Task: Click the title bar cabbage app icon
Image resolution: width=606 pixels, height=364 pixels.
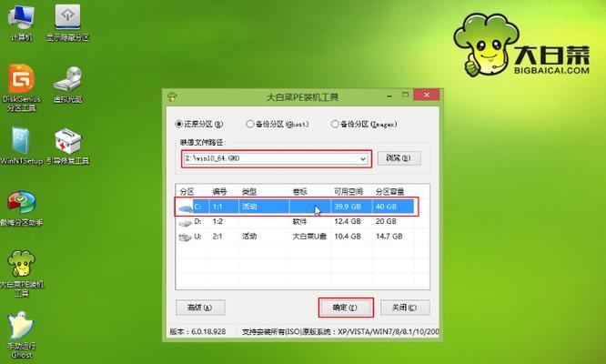Action: click(172, 96)
